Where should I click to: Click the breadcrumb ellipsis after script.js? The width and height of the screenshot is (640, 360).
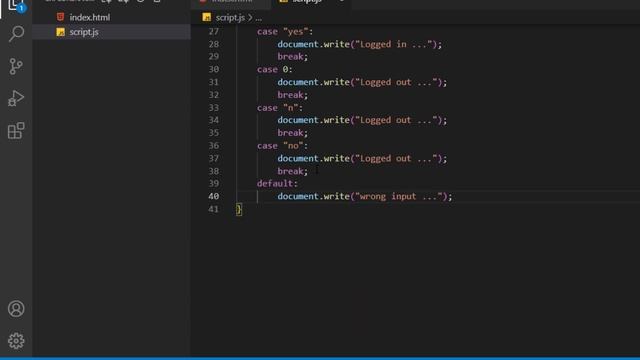click(258, 18)
